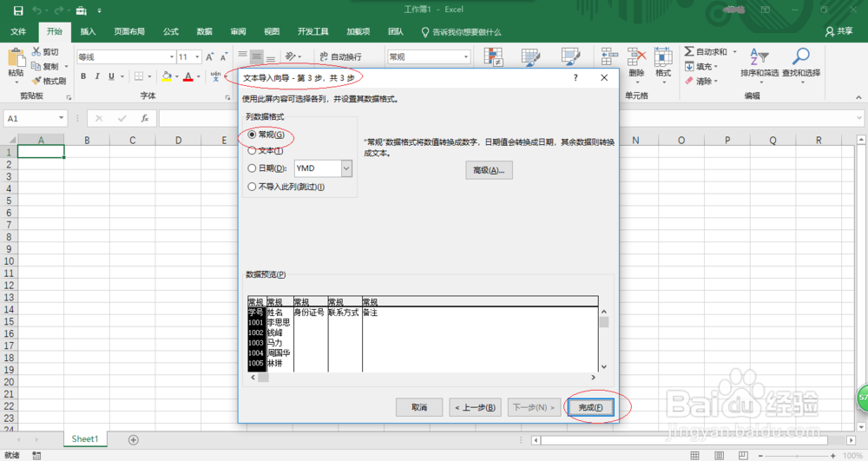Image resolution: width=868 pixels, height=461 pixels.
Task: Click the 完成(F) button
Action: [590, 407]
